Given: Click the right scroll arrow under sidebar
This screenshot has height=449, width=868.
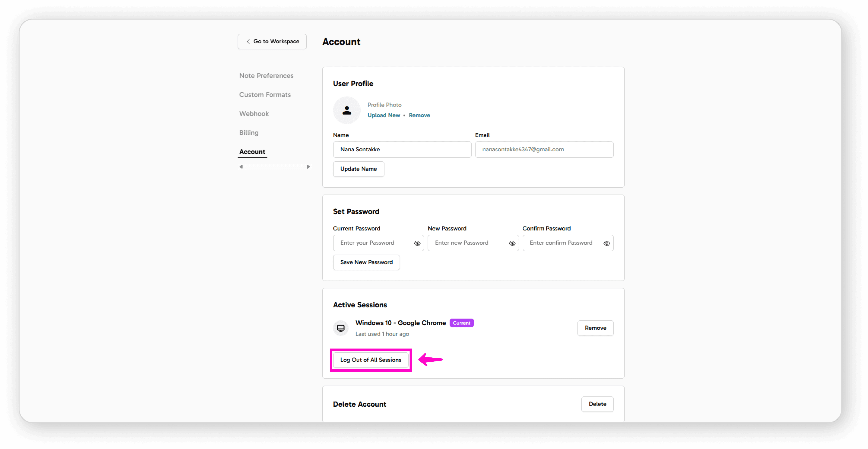Looking at the screenshot, I should point(308,167).
